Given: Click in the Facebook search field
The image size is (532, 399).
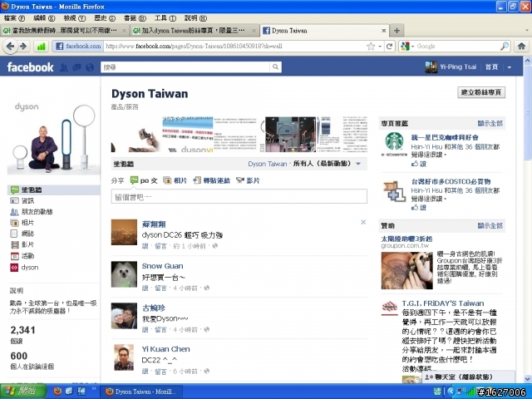Looking at the screenshot, I should [185, 67].
